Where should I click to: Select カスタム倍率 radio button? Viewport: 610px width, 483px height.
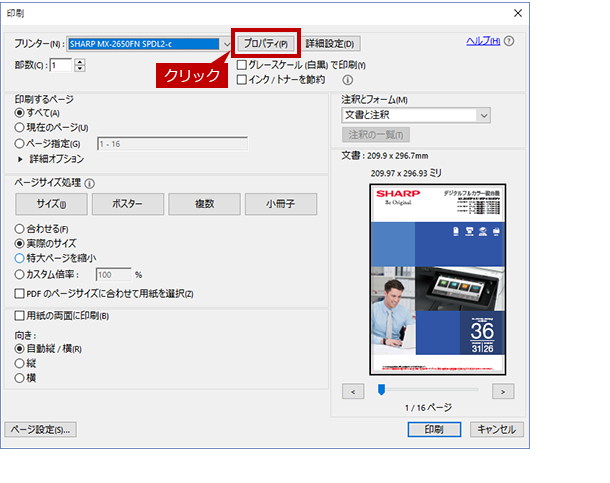click(x=19, y=274)
